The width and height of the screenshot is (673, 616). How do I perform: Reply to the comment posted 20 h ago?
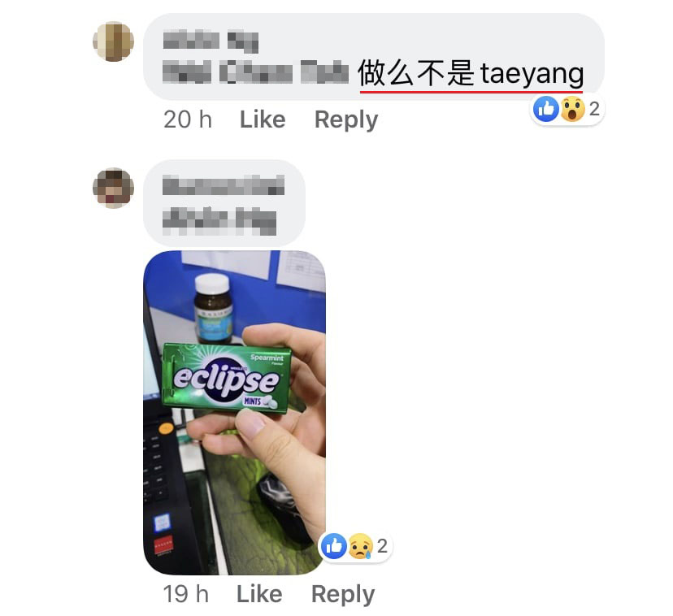point(346,119)
